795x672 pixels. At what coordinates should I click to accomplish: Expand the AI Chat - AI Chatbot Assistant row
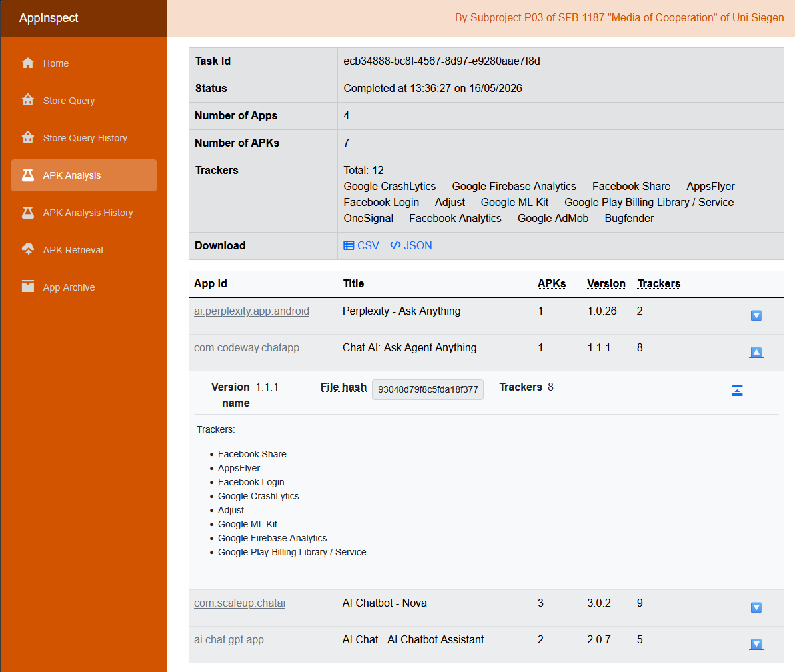pyautogui.click(x=756, y=644)
